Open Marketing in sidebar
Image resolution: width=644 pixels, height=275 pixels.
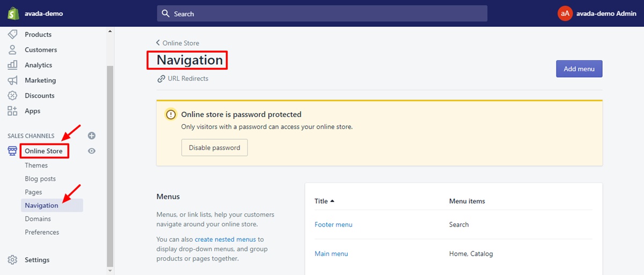pyautogui.click(x=40, y=81)
